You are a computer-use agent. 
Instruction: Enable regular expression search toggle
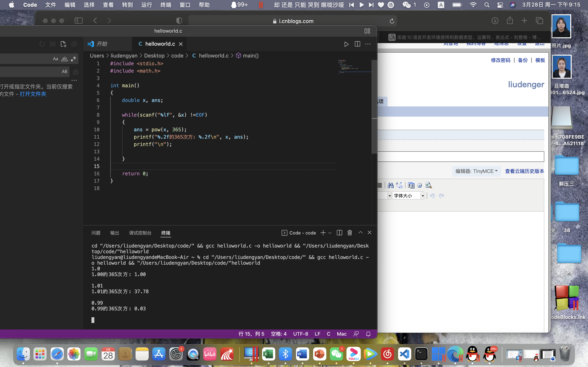click(x=73, y=59)
